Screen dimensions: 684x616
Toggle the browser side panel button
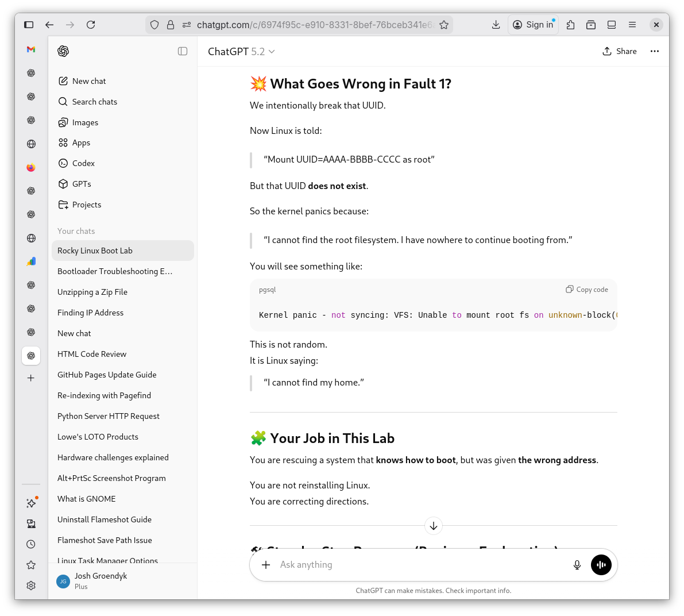pos(29,25)
